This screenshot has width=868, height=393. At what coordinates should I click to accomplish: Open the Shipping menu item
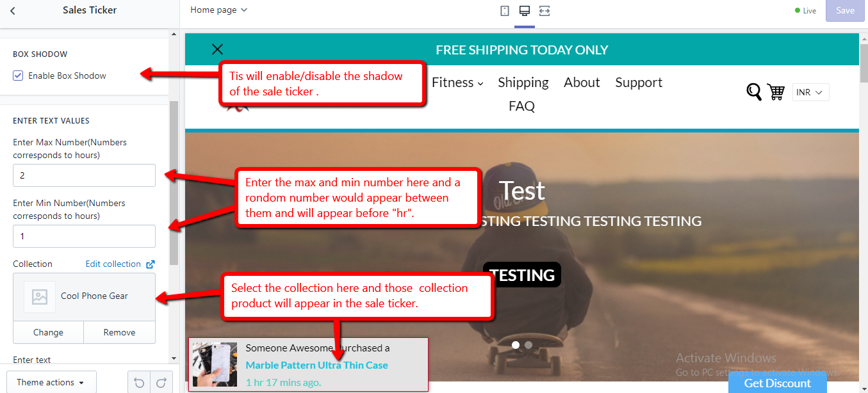pyautogui.click(x=523, y=83)
